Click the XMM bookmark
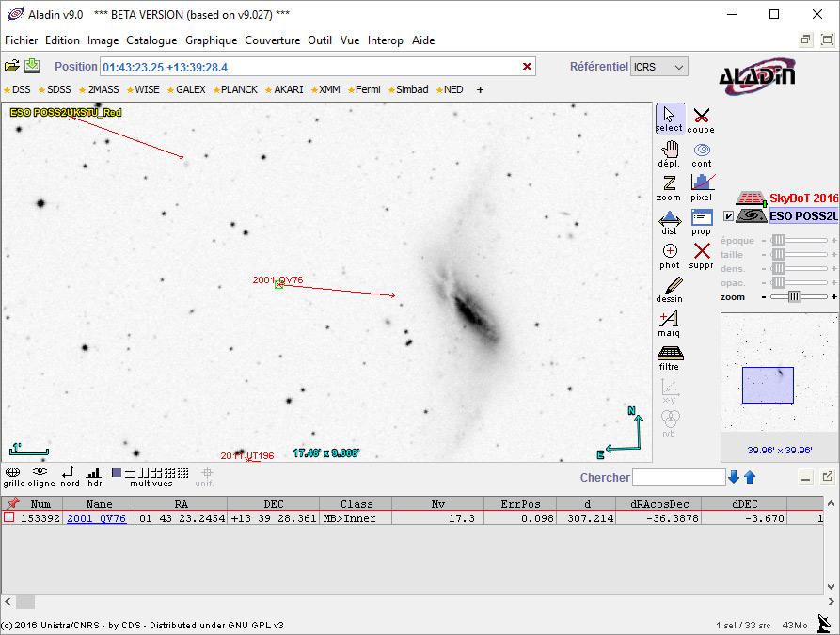Screen dimensions: 840x635 (325, 89)
